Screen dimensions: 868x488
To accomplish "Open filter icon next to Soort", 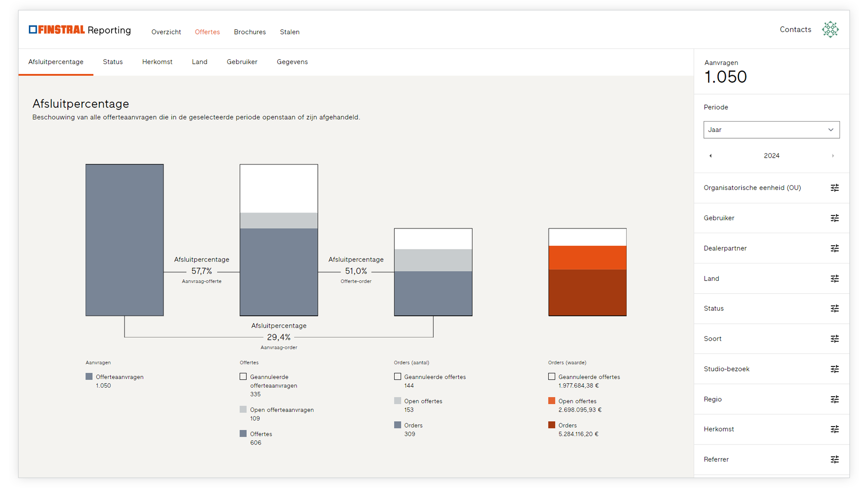I will (835, 339).
